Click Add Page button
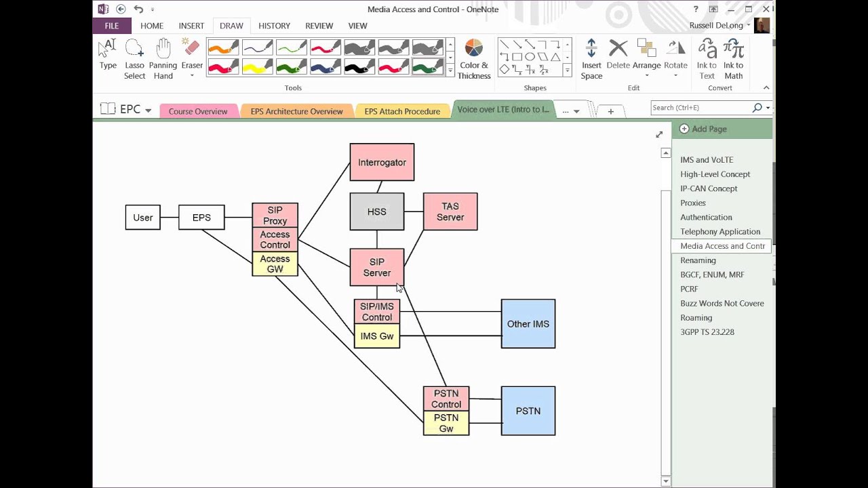Viewport: 868px width, 488px height. [x=703, y=129]
